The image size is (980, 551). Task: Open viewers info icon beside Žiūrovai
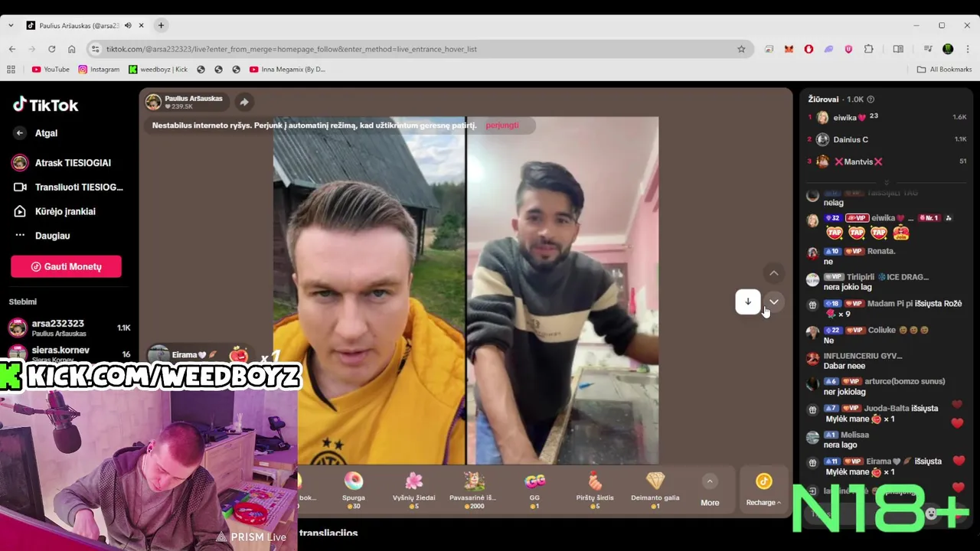871,99
